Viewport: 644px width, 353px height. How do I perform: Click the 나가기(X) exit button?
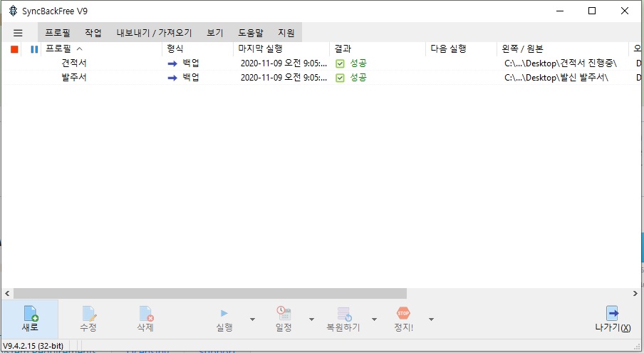coord(613,319)
